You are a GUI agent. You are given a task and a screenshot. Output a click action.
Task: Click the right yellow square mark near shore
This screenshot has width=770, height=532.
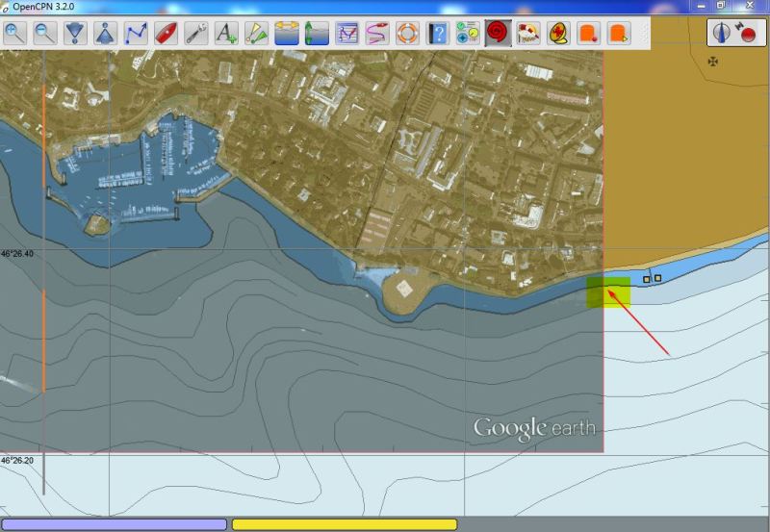[x=658, y=278]
